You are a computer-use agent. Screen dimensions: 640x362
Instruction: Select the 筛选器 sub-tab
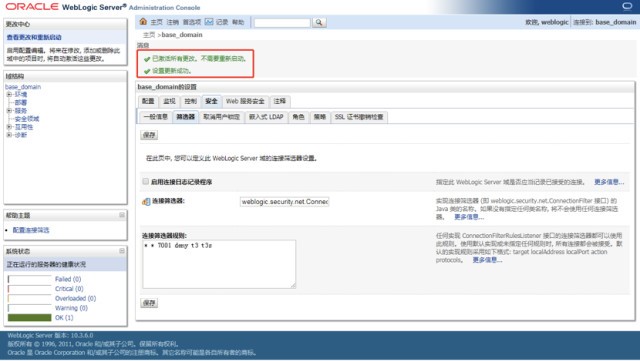tap(186, 117)
